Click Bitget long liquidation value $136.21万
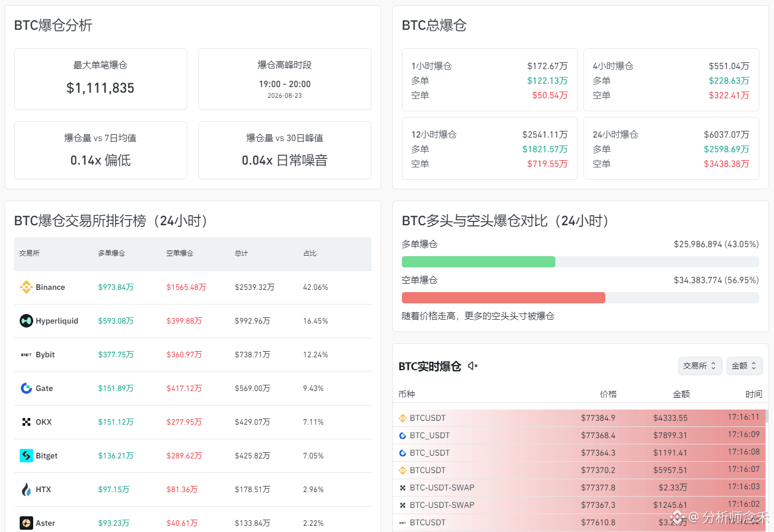This screenshot has height=532, width=774. 116,456
